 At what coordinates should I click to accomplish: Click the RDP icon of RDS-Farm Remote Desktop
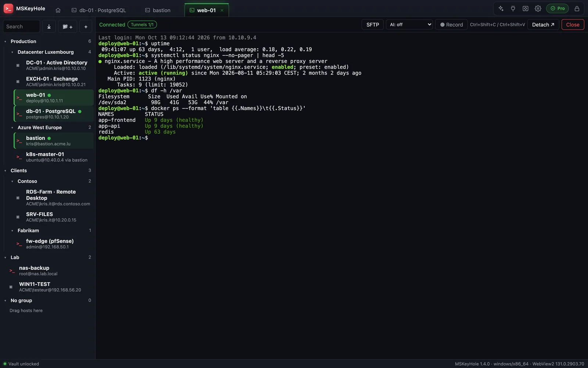pyautogui.click(x=18, y=198)
